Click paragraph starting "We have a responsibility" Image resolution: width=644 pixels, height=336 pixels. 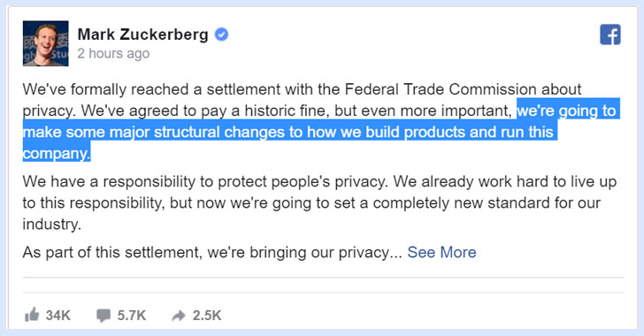coord(319,202)
